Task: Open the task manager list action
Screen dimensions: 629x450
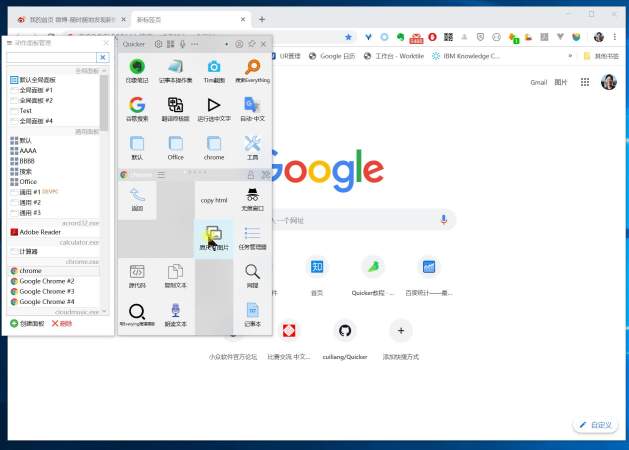Action: pyautogui.click(x=252, y=238)
